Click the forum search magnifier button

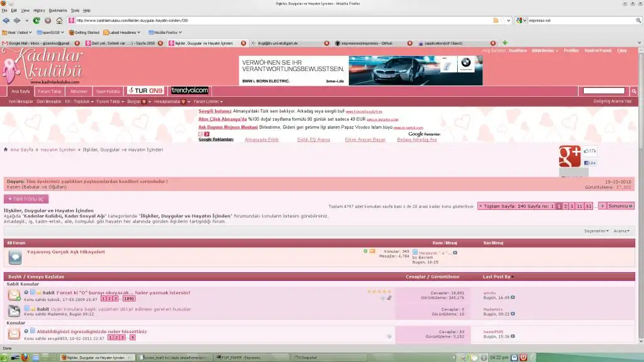[x=634, y=91]
